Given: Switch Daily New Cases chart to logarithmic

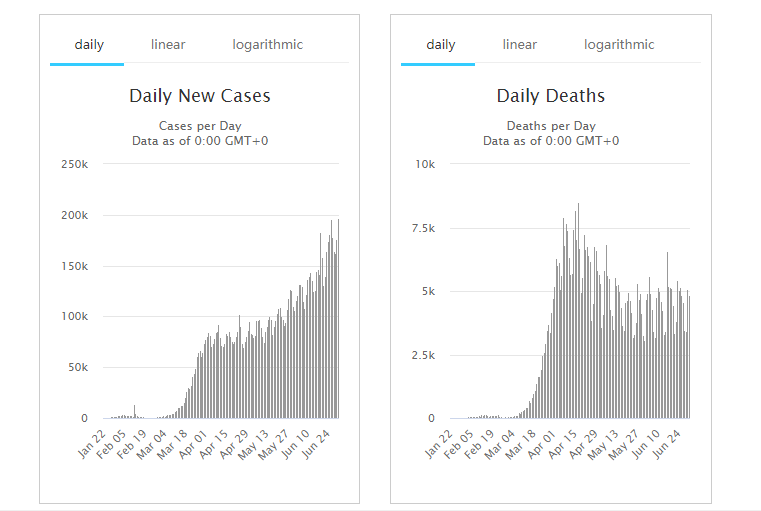Looking at the screenshot, I should click(x=267, y=45).
